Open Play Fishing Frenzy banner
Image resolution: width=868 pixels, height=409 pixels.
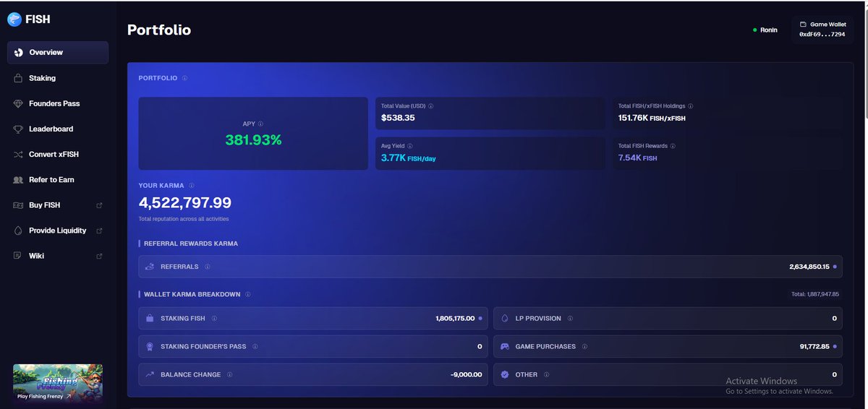(58, 383)
